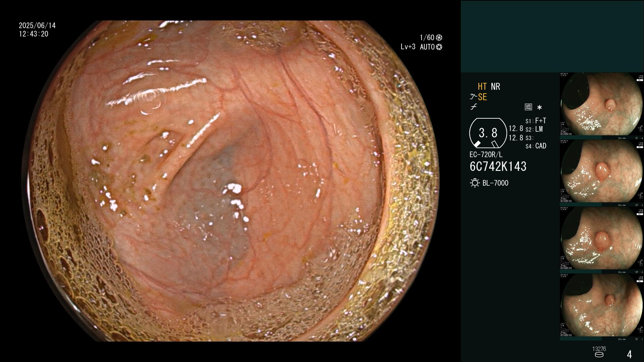Click the upper 12.8 diameter value
This screenshot has width=644, height=362.
pyautogui.click(x=516, y=128)
